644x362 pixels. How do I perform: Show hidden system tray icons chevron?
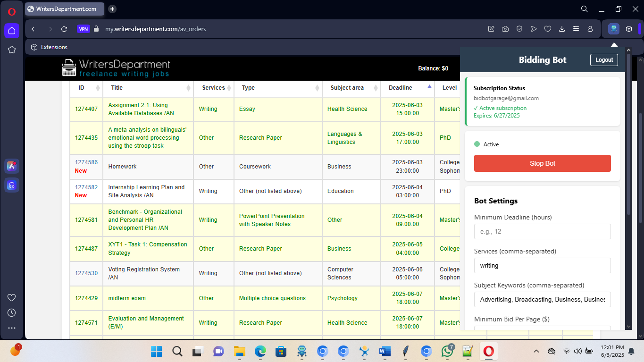tap(536, 351)
